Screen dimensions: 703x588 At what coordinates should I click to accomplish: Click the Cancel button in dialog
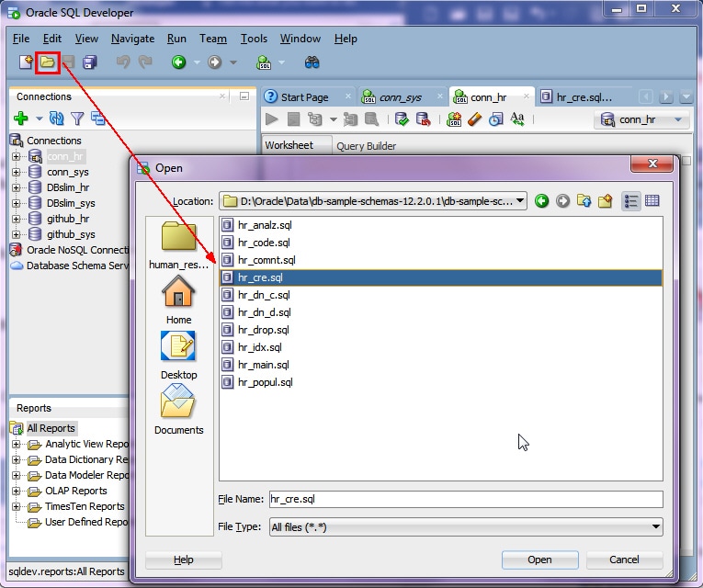(x=624, y=560)
